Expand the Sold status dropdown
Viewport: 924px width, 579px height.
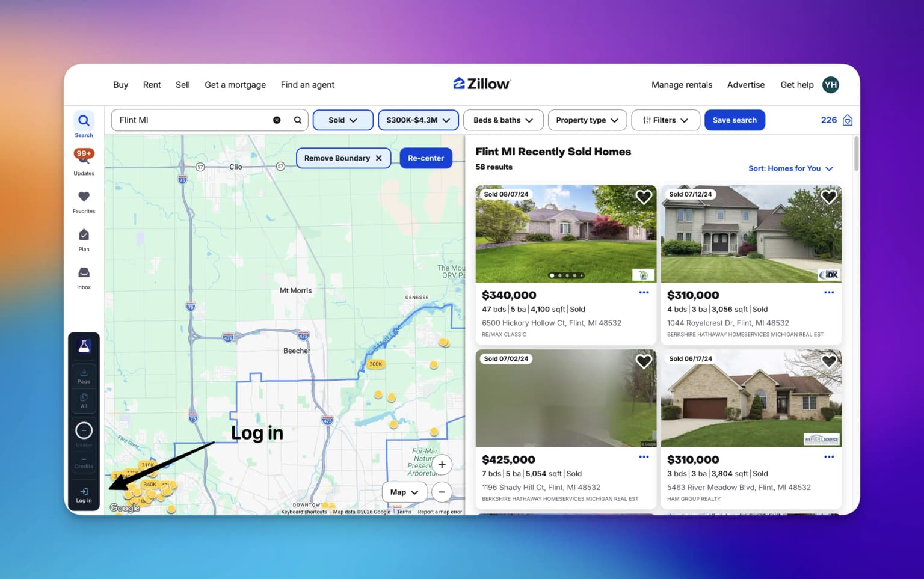point(343,120)
